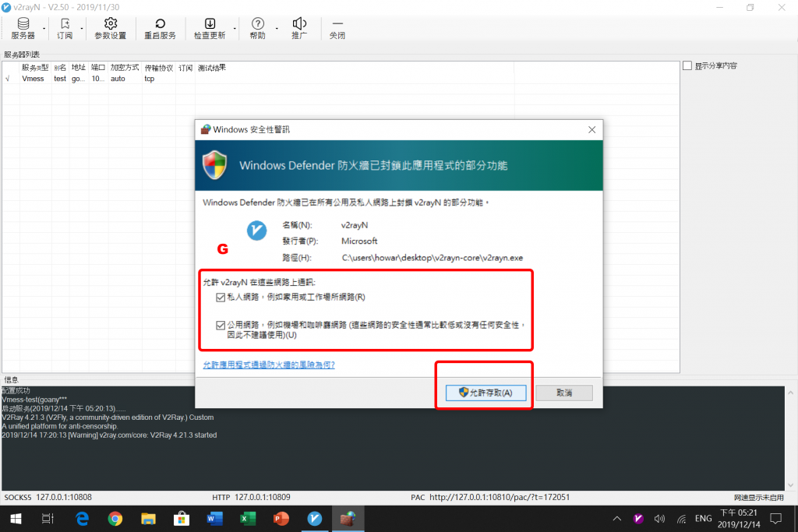Restart service with 重启服务 icon
This screenshot has height=532, width=798.
(160, 29)
